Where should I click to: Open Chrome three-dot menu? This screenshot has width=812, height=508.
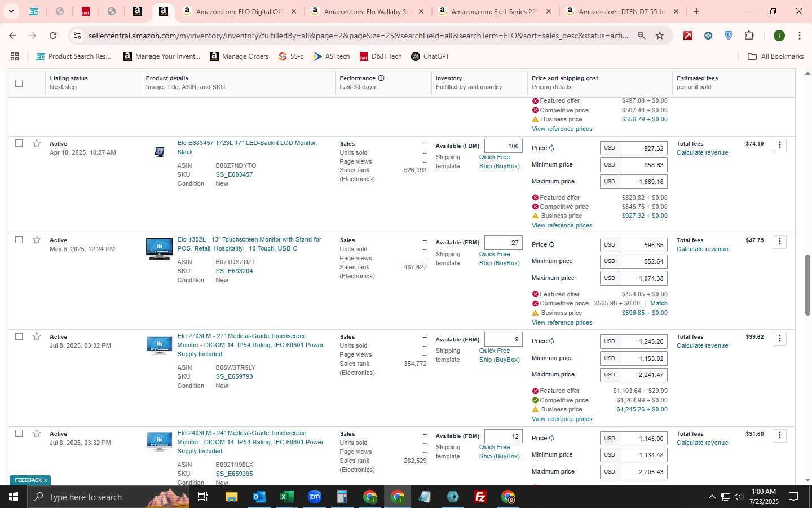coord(799,36)
